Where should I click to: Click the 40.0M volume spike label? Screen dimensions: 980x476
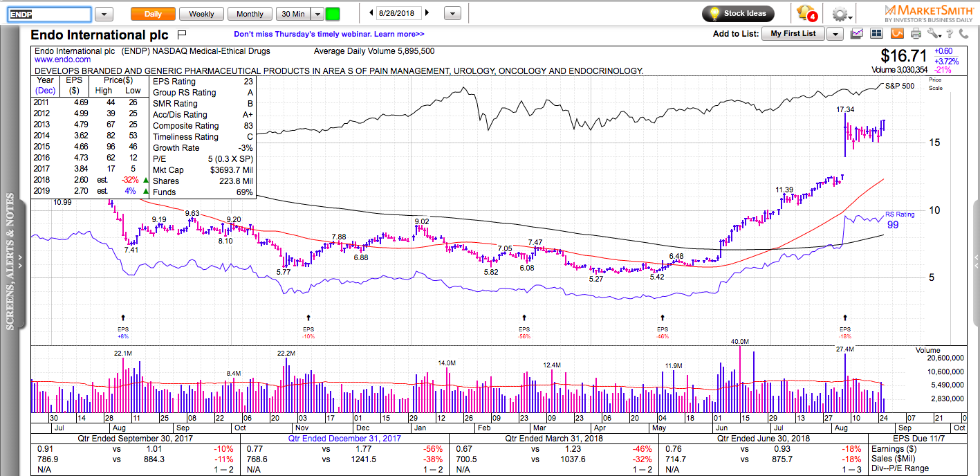(739, 342)
